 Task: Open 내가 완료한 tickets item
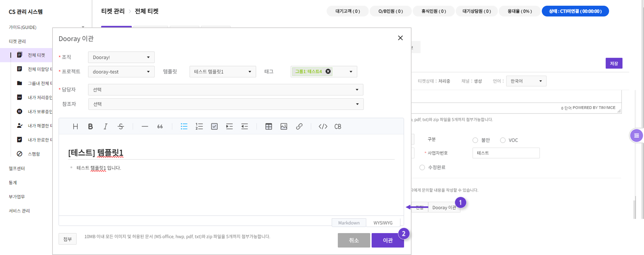click(34, 140)
